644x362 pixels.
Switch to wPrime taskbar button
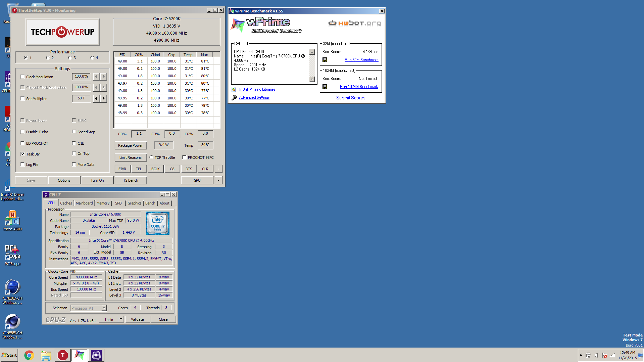point(80,355)
